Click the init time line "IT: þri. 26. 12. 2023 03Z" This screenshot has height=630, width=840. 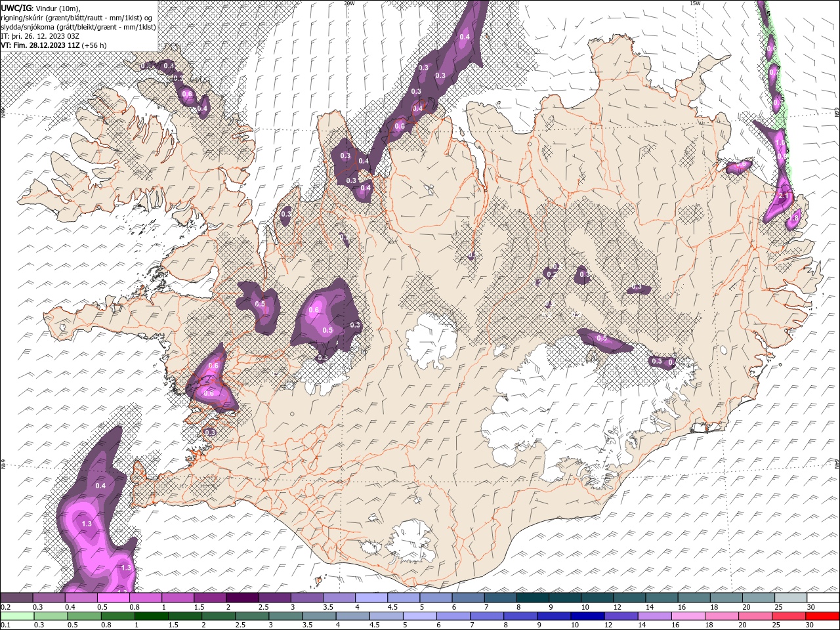(x=39, y=36)
